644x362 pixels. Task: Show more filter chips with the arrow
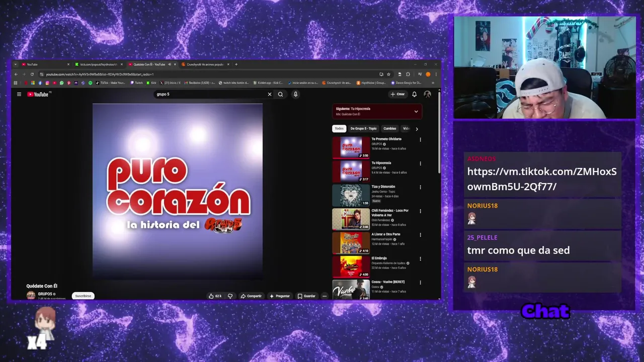(x=417, y=129)
